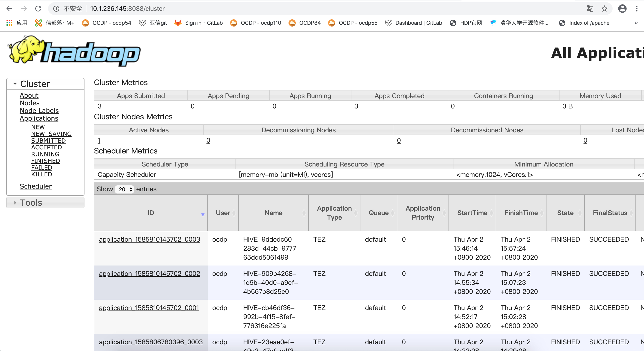644x351 pixels.
Task: Filter applications by RUNNING state
Action: coord(45,154)
